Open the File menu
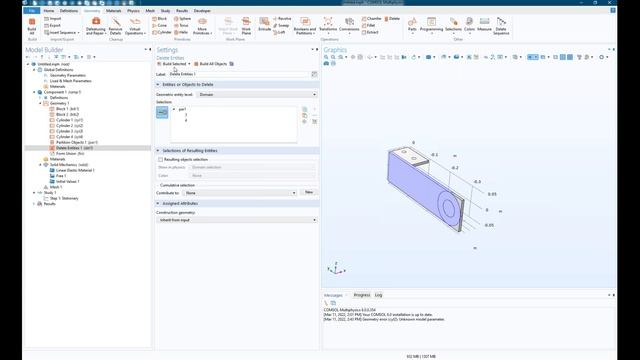Screen dimensions: 640x360 (x=31, y=11)
